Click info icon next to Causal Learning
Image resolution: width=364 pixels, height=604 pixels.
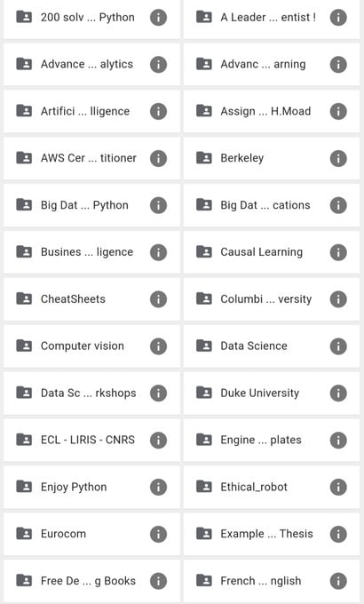click(x=338, y=252)
